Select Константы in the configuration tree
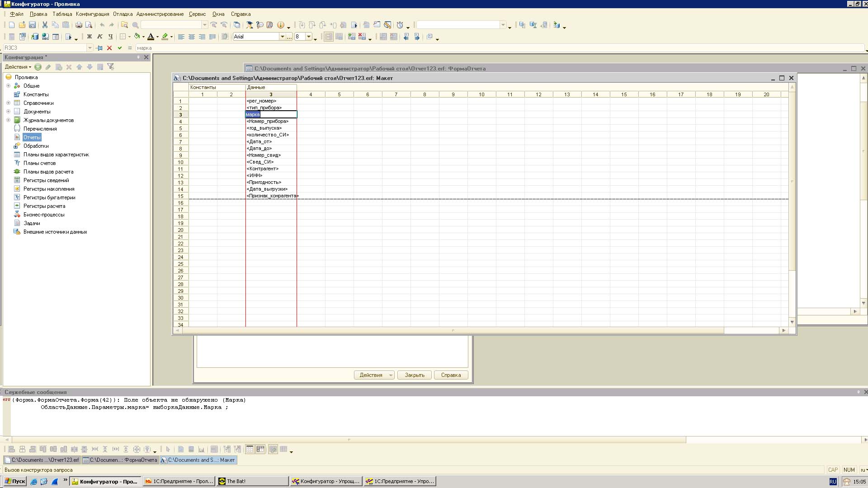 [36, 94]
